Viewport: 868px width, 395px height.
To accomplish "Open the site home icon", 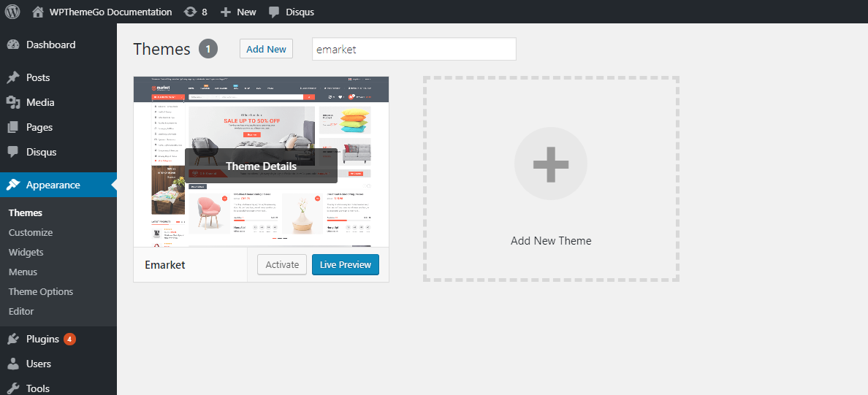I will [38, 12].
